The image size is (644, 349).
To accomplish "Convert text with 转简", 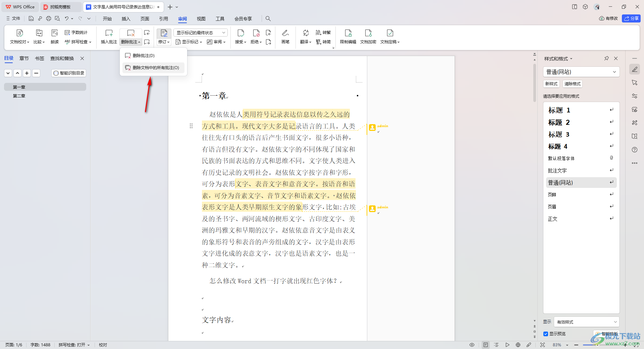I will pos(323,42).
